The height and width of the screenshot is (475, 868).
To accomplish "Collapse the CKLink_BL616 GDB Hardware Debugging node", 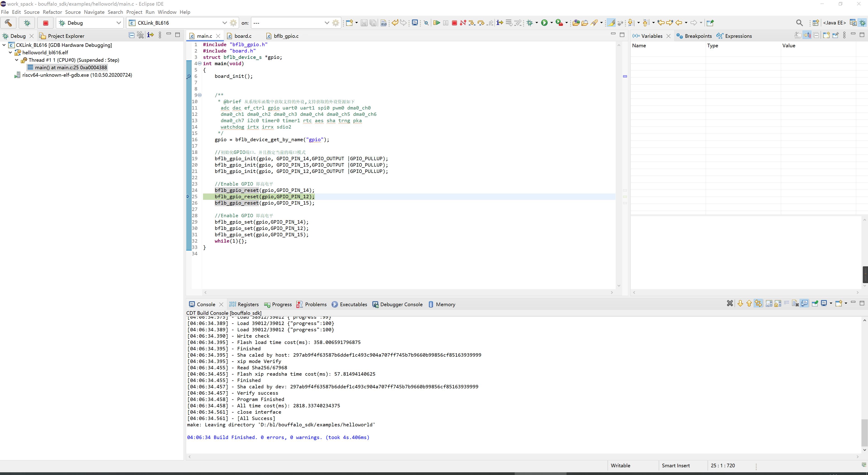I will coord(4,45).
